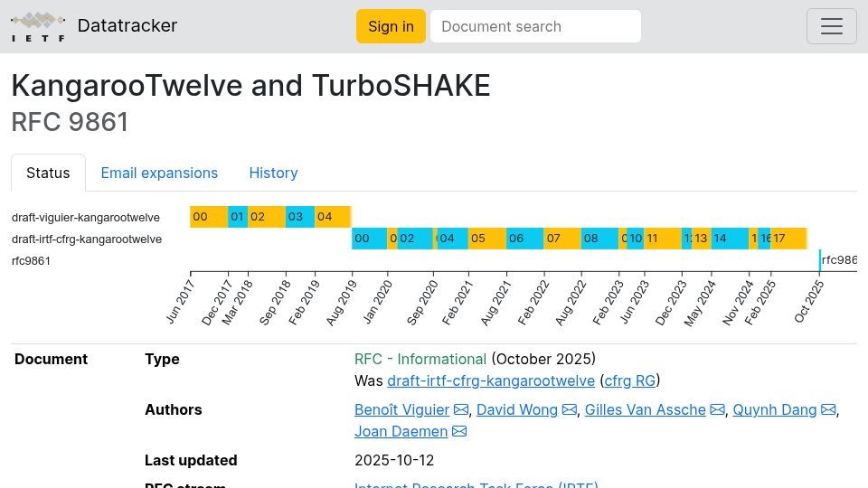This screenshot has height=488, width=868.
Task: Select revision 02 of draft-irtf-cfrg-kangarootwelve
Action: click(415, 239)
